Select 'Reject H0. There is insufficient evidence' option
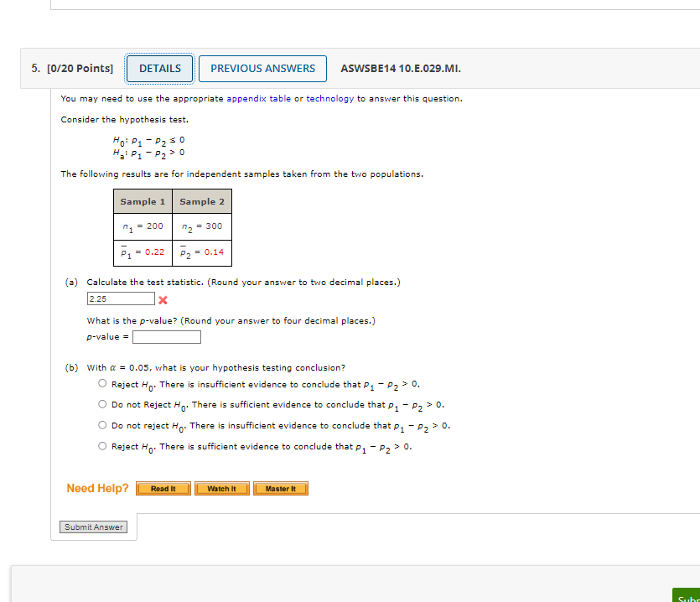This screenshot has height=602, width=700. (102, 383)
